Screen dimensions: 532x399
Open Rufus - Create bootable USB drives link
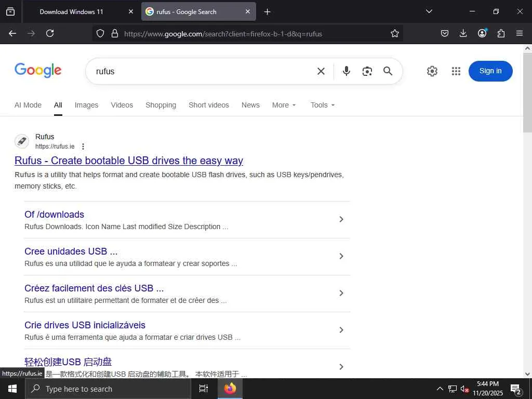[129, 161]
